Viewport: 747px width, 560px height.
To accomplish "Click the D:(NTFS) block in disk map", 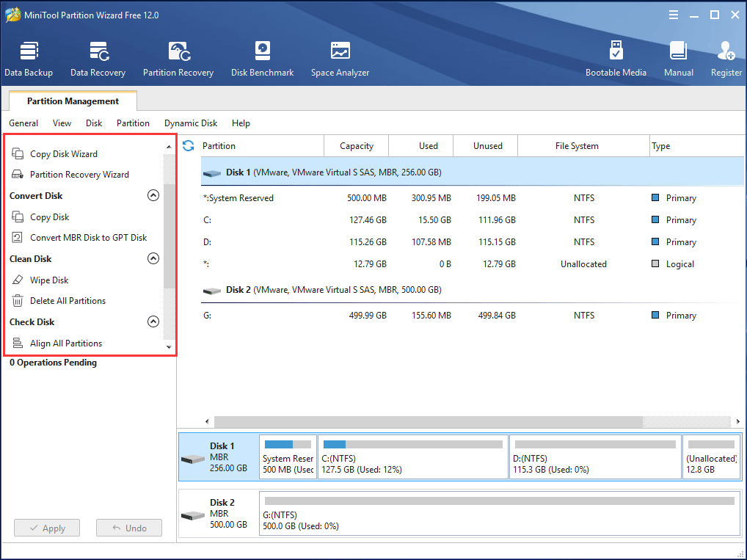I will (595, 457).
